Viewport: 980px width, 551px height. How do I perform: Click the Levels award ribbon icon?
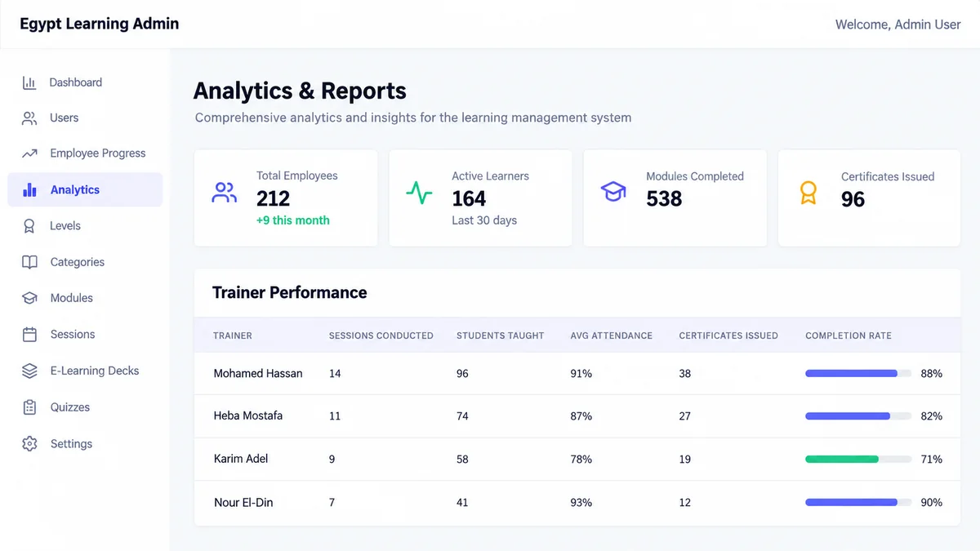coord(29,226)
